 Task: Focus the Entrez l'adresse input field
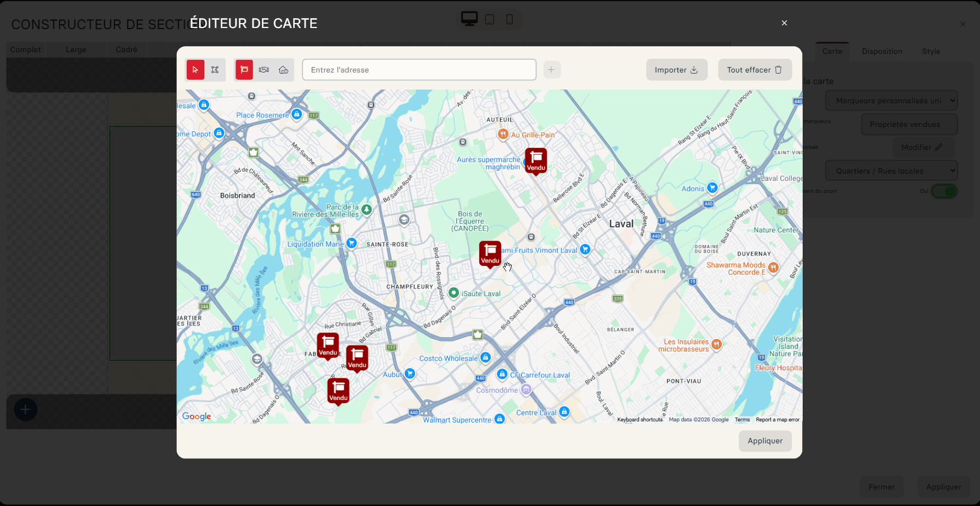[419, 70]
